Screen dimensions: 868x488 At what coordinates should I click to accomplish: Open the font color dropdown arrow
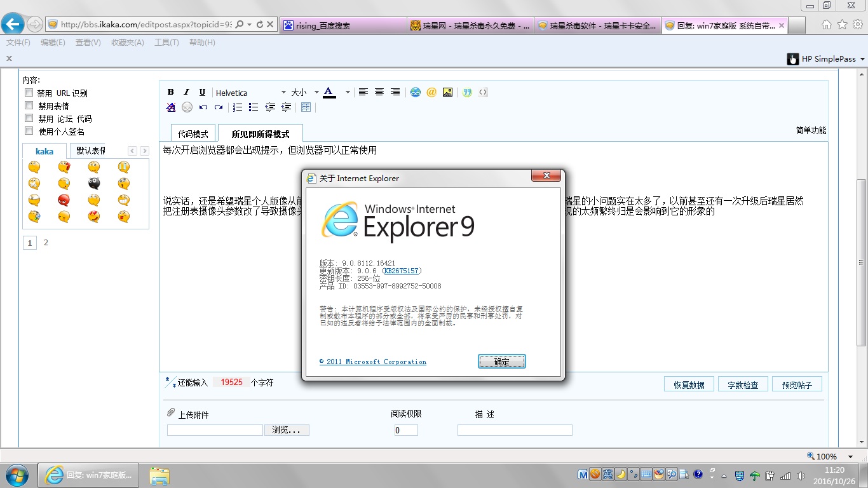click(348, 93)
